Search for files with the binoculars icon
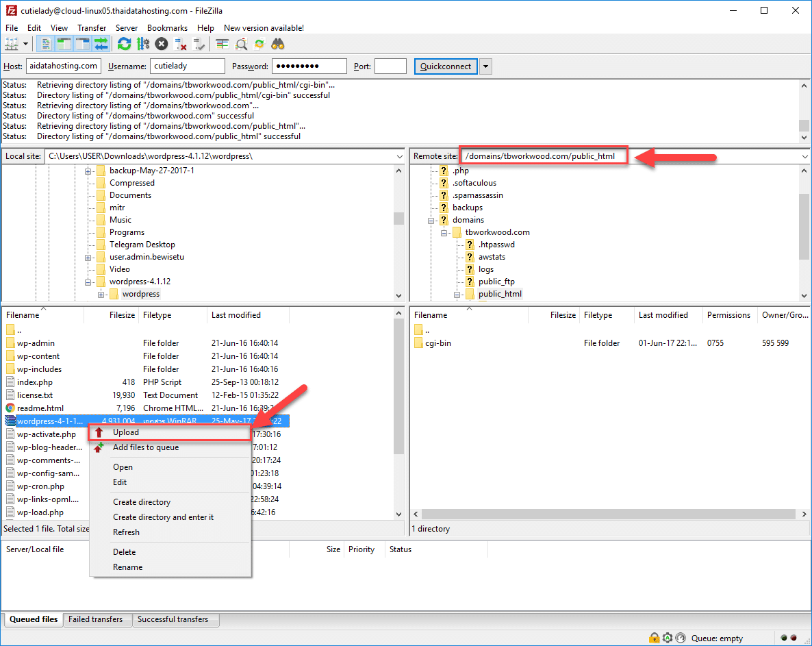This screenshot has width=812, height=646. point(278,44)
